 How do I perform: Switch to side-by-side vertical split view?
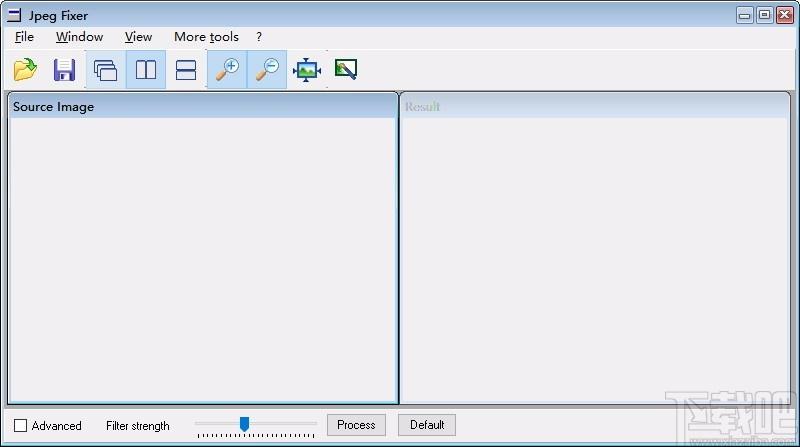pos(146,70)
